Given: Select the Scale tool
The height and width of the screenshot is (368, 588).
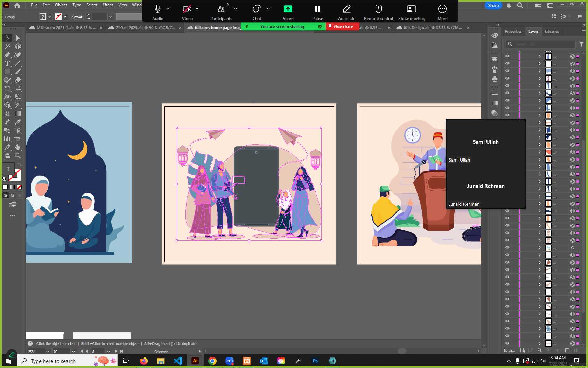Looking at the screenshot, I should point(18,88).
